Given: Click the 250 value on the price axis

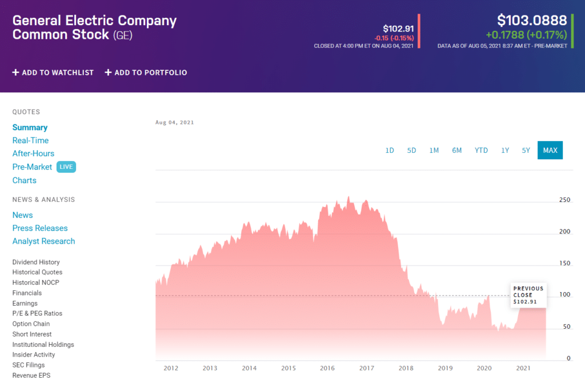Looking at the screenshot, I should (x=564, y=200).
